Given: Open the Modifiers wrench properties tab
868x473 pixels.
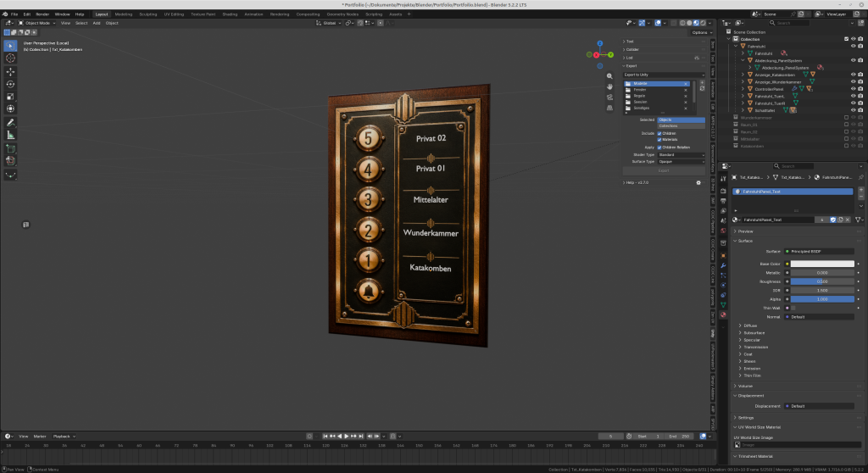Looking at the screenshot, I should [723, 265].
